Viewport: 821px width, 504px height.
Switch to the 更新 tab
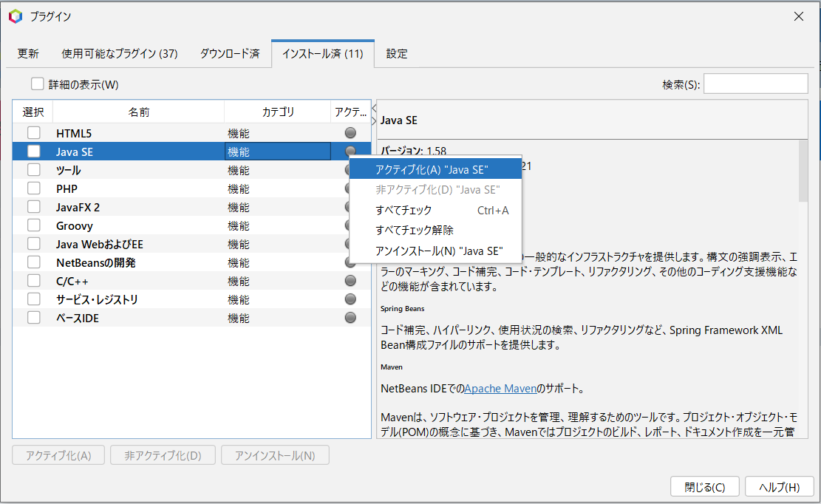[28, 53]
